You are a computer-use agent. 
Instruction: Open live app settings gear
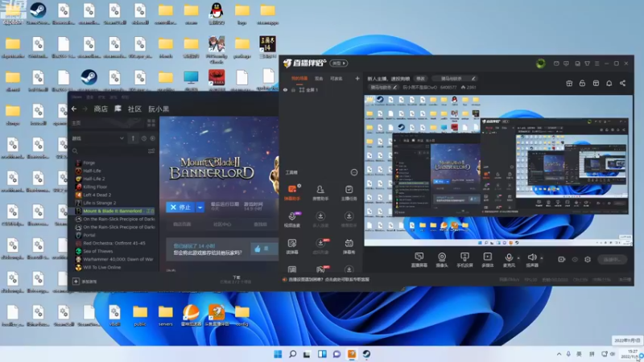tap(588, 259)
